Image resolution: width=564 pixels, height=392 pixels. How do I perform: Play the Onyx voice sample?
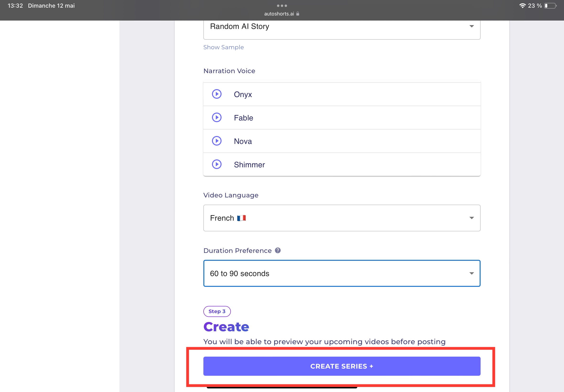[217, 94]
